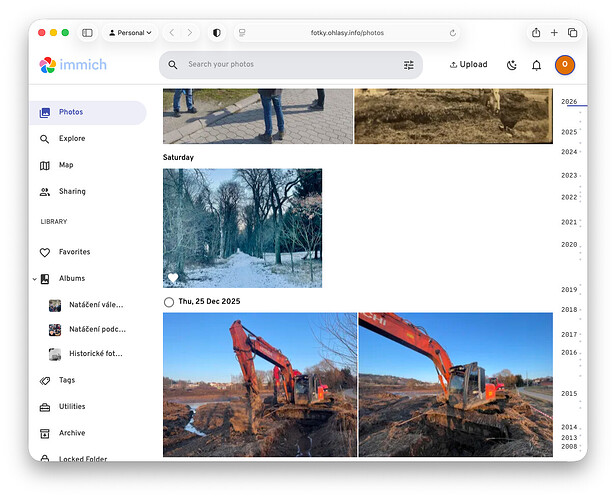Go to the Map page
The height and width of the screenshot is (499, 616).
pos(66,165)
